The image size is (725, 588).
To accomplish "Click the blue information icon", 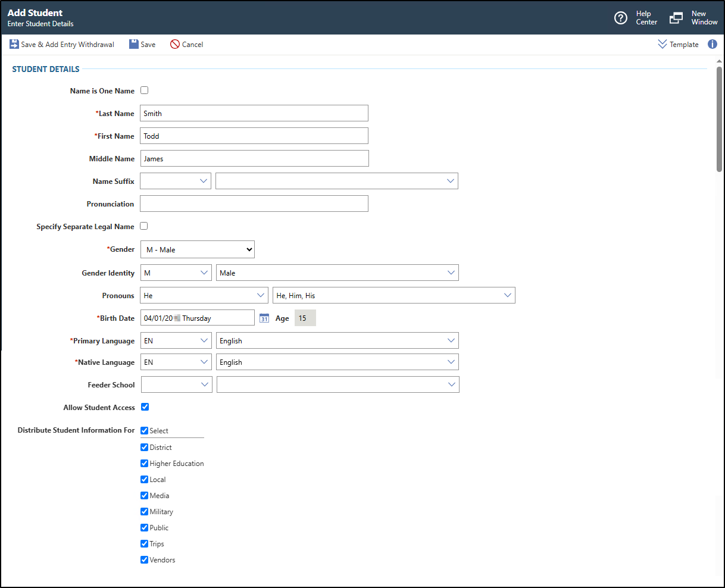I will point(712,45).
